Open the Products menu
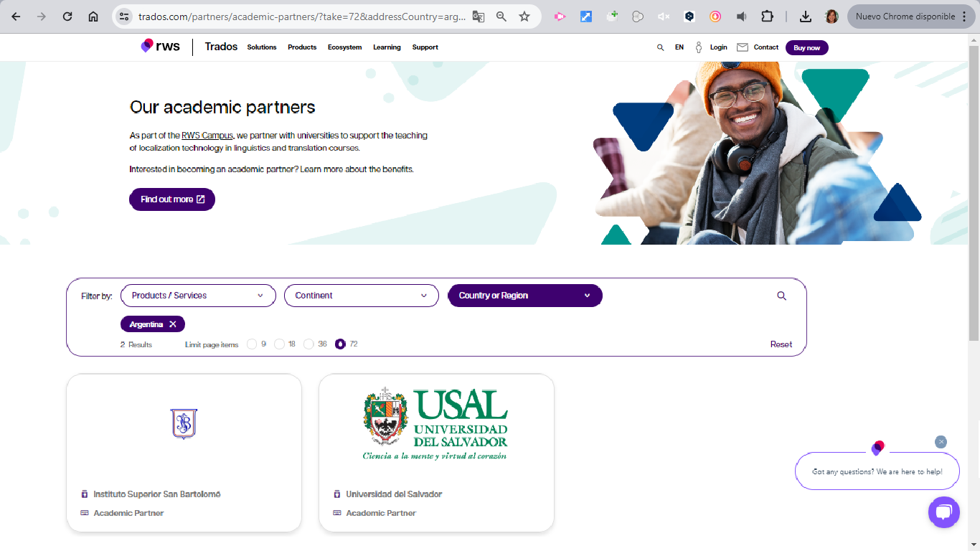The height and width of the screenshot is (551, 980). pyautogui.click(x=302, y=47)
